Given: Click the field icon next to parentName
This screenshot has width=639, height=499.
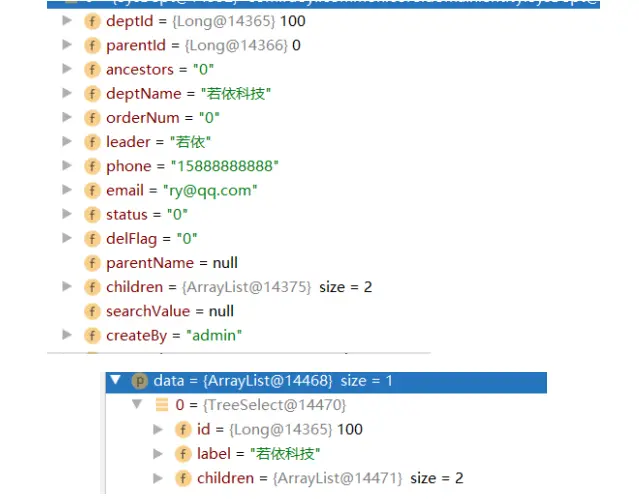Looking at the screenshot, I should pyautogui.click(x=93, y=263).
